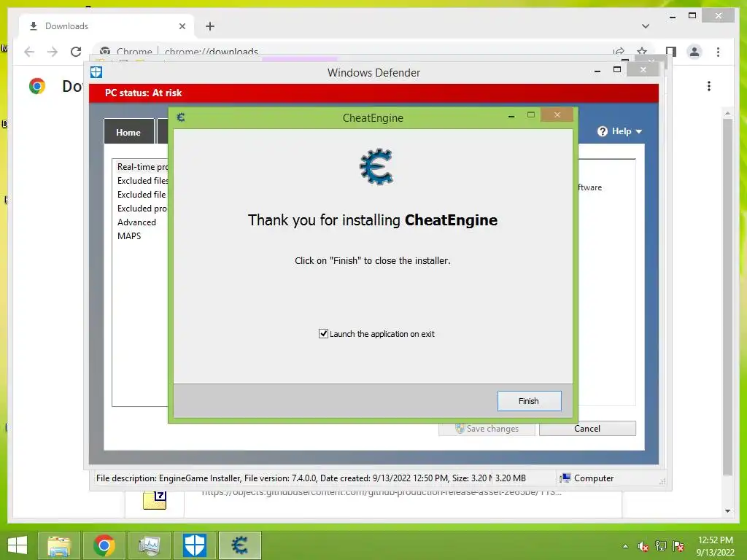
Task: Open Windows Defender shield taskbar icon
Action: (195, 545)
